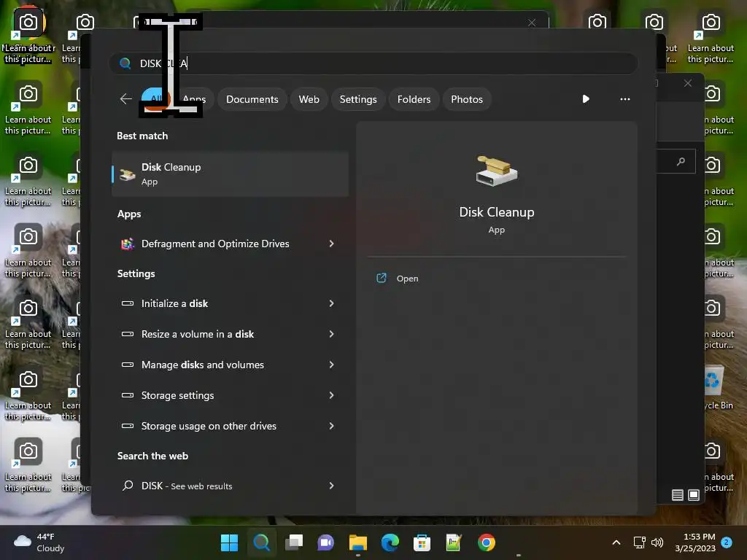Open the Chat app in taskbar

pos(325,542)
